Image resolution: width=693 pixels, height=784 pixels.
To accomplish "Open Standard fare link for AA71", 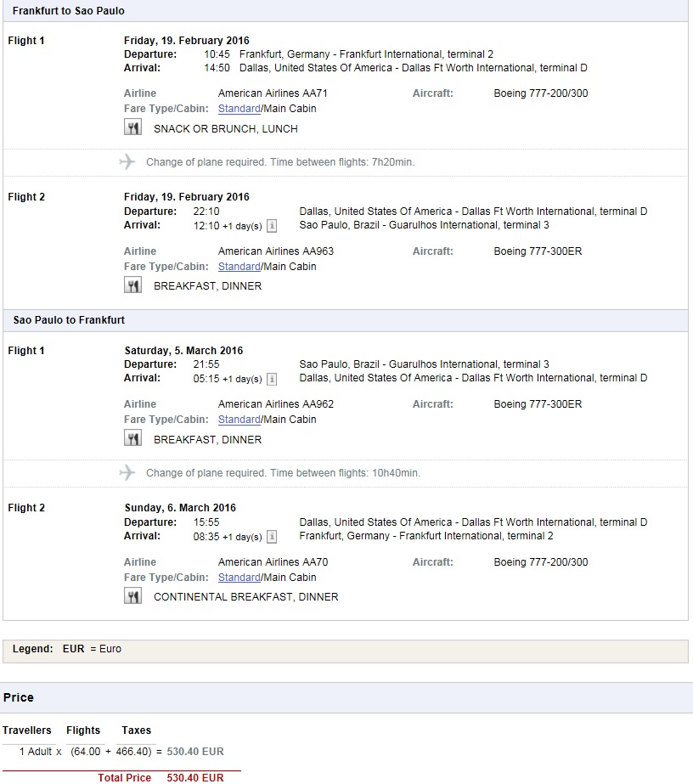I will point(239,109).
